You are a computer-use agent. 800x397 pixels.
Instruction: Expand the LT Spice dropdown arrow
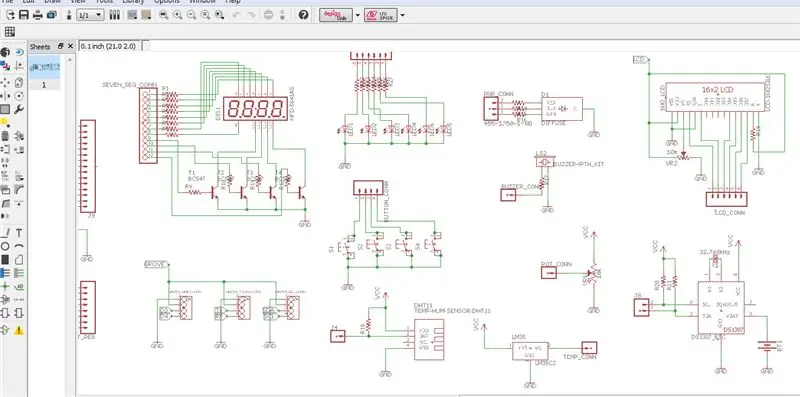(403, 15)
